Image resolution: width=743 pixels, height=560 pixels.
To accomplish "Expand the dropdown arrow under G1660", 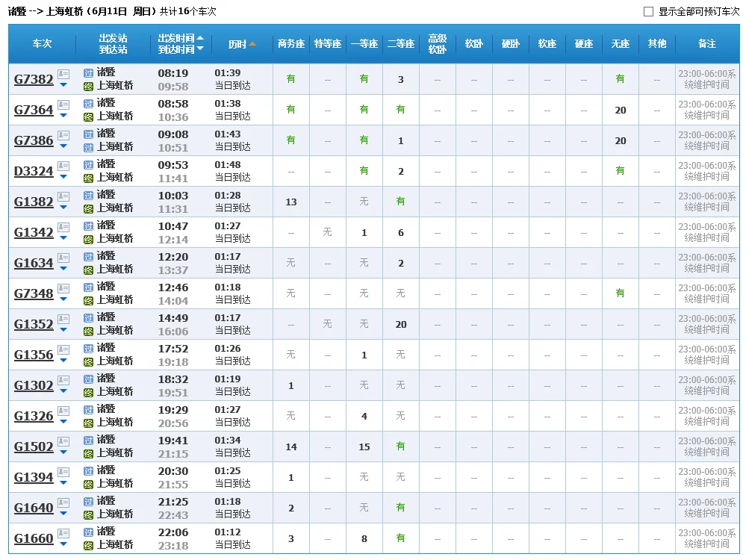I will tap(63, 544).
